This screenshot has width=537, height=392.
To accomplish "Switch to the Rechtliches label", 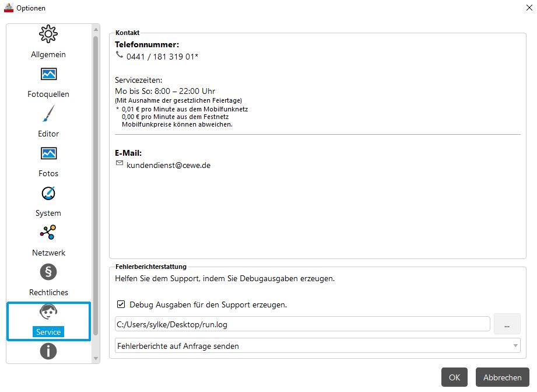I will pos(48,293).
